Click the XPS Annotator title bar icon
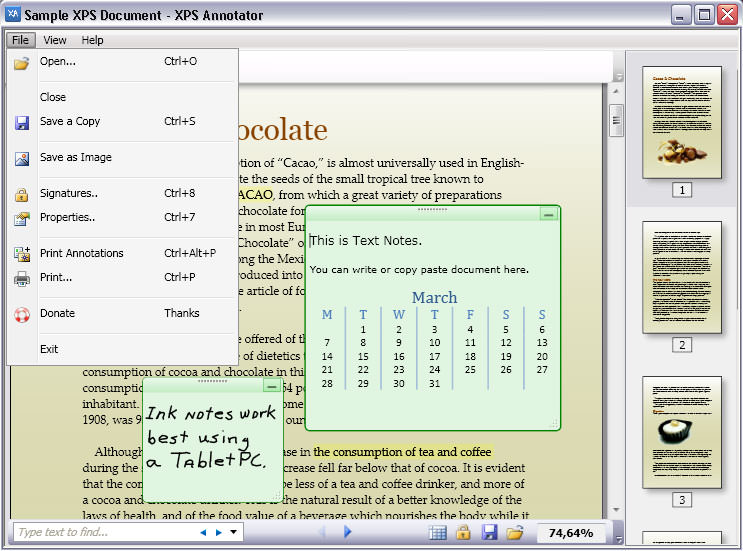The height and width of the screenshot is (551, 743). 12,14
